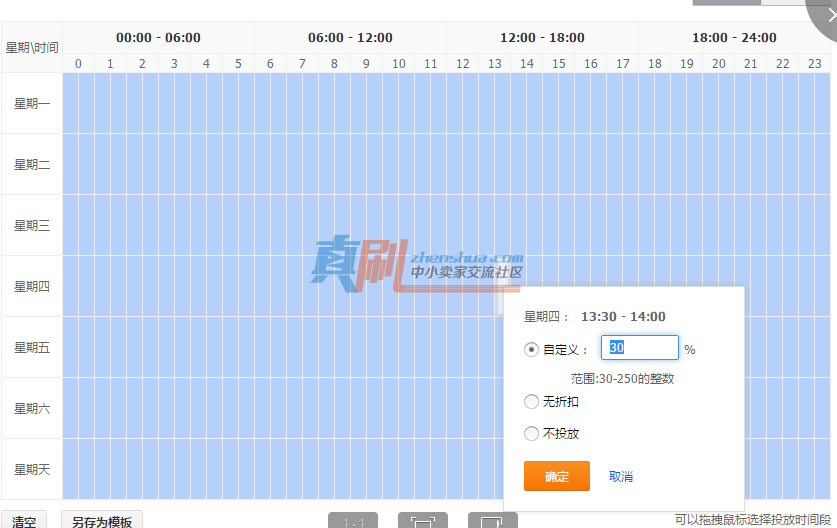Select the 不投放 radio option
This screenshot has height=528, width=837.
(531, 434)
